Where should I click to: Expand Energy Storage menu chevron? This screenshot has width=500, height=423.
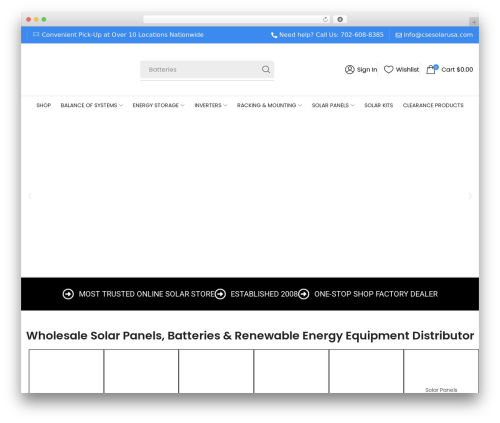click(x=182, y=105)
